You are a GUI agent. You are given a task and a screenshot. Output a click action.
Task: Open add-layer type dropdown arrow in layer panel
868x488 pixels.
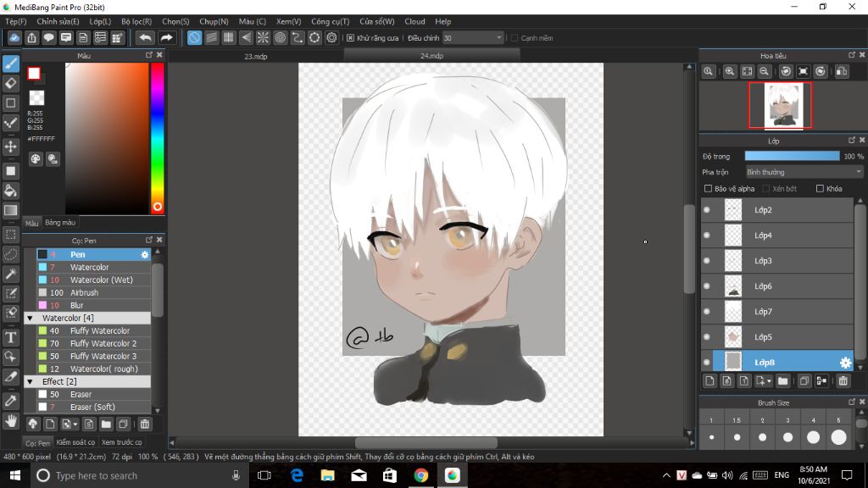point(769,381)
